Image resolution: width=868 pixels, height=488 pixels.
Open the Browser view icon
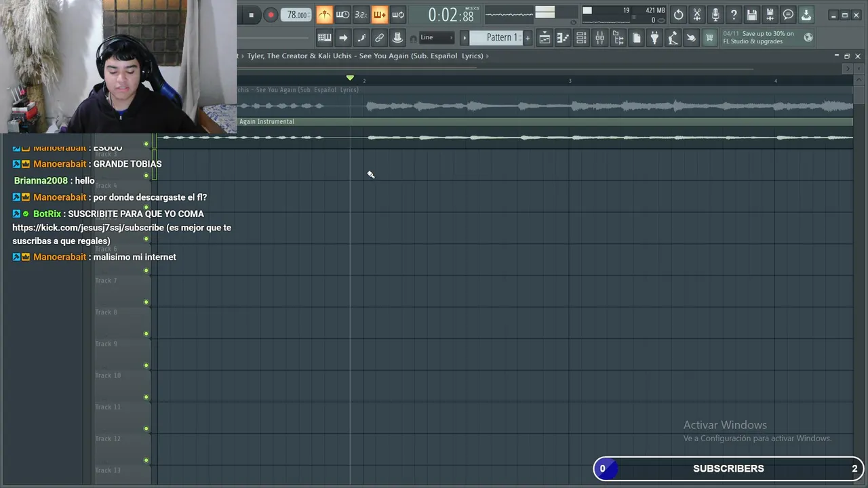[x=618, y=38]
